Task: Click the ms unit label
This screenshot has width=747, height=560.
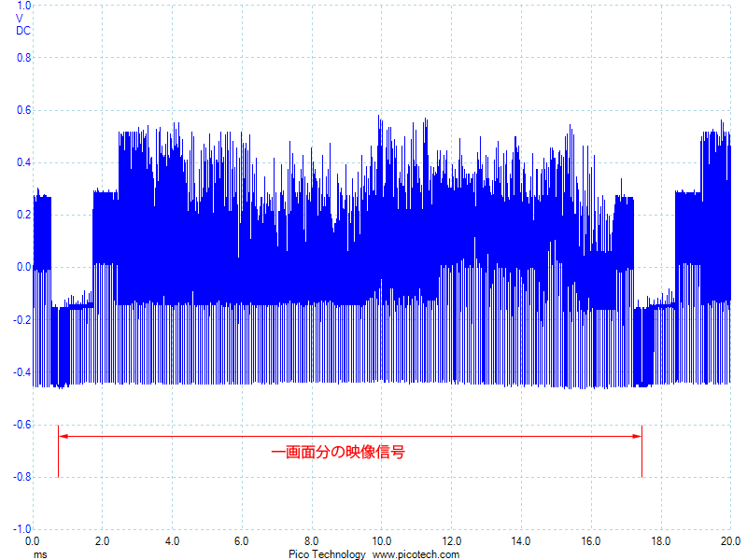Action: [x=40, y=554]
